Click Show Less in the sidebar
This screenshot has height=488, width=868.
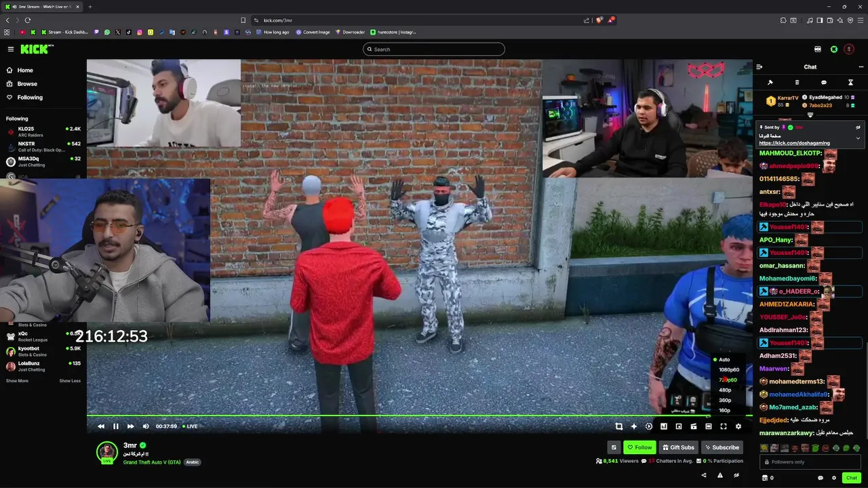click(70, 381)
